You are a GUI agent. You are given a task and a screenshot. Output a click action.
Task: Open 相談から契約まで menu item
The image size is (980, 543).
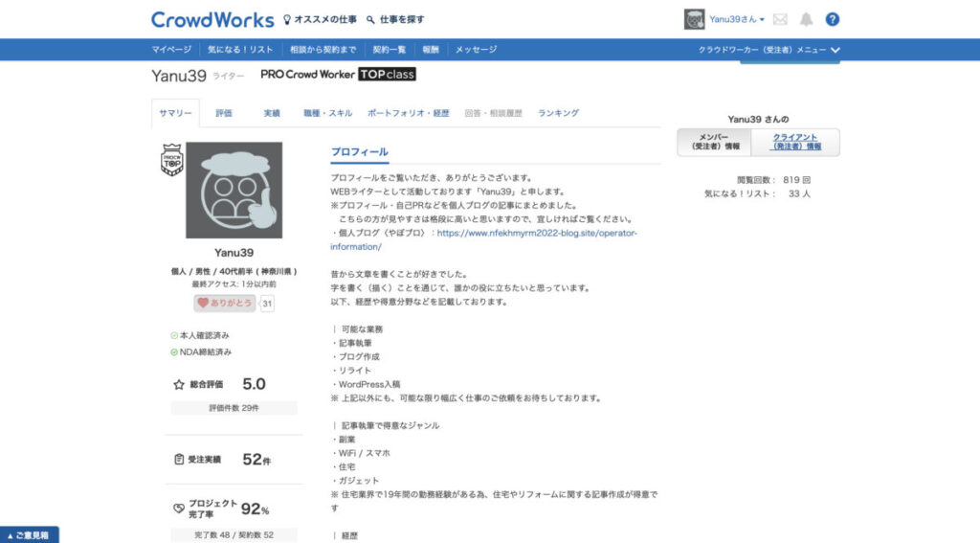point(323,50)
